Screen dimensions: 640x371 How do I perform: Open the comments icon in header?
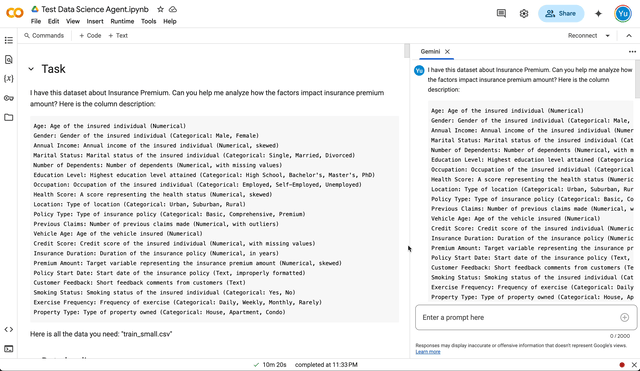pyautogui.click(x=501, y=13)
